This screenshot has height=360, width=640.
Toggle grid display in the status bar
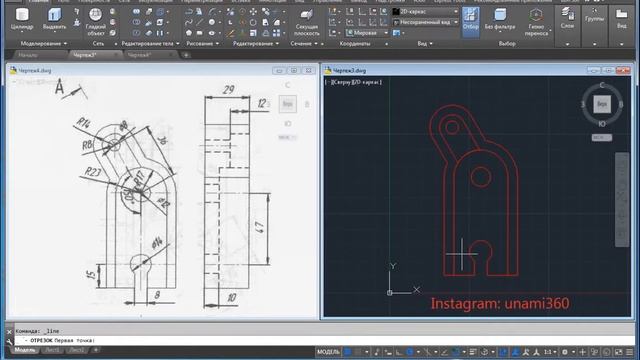point(348,352)
